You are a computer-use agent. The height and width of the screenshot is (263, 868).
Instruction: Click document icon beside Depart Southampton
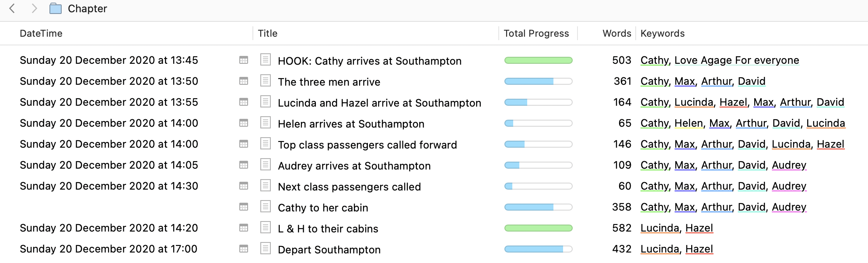(266, 248)
